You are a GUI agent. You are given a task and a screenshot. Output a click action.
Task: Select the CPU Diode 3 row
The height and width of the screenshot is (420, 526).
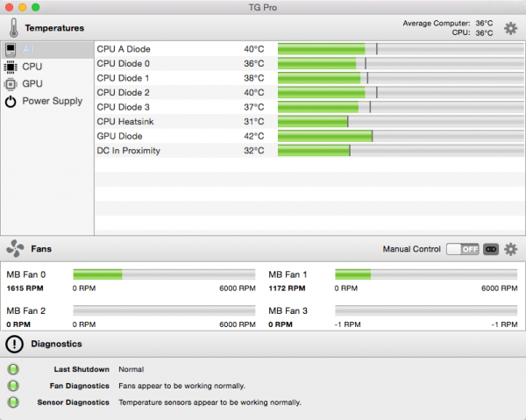(x=309, y=107)
